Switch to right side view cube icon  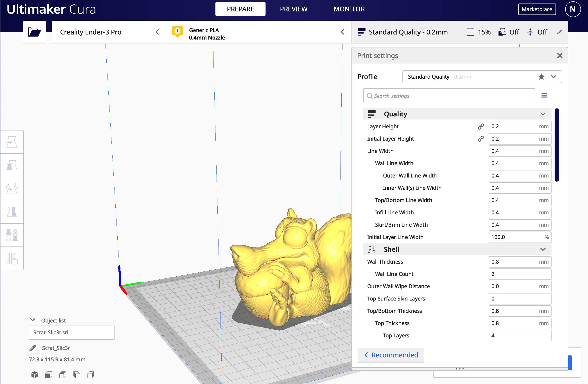(91, 375)
